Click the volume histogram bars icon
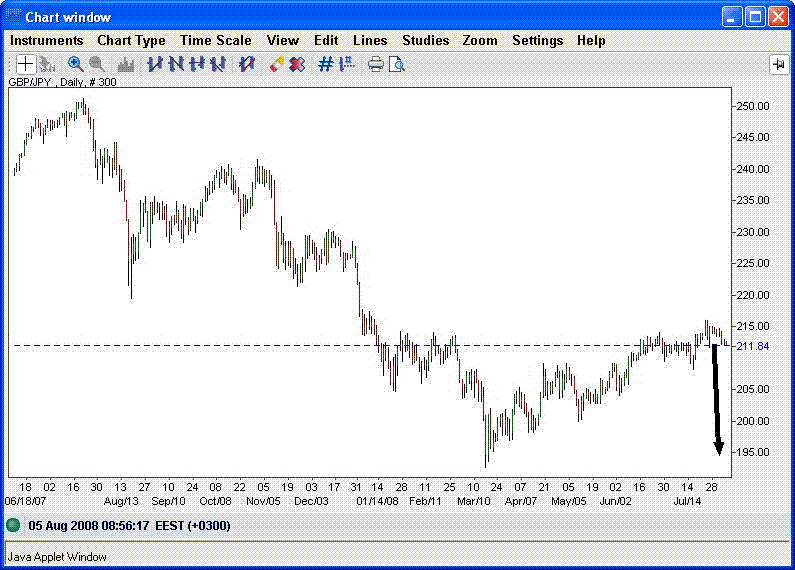The image size is (795, 570). [126, 64]
